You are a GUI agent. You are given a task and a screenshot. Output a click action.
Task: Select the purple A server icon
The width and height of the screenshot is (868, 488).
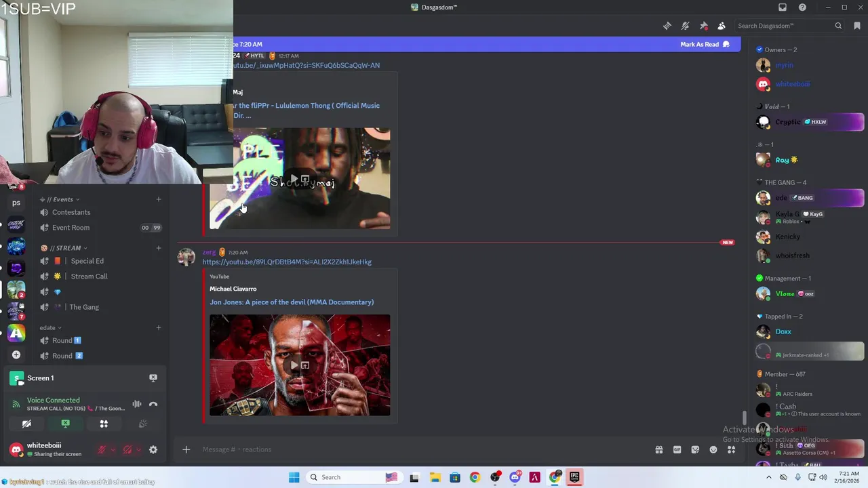pos(16,333)
